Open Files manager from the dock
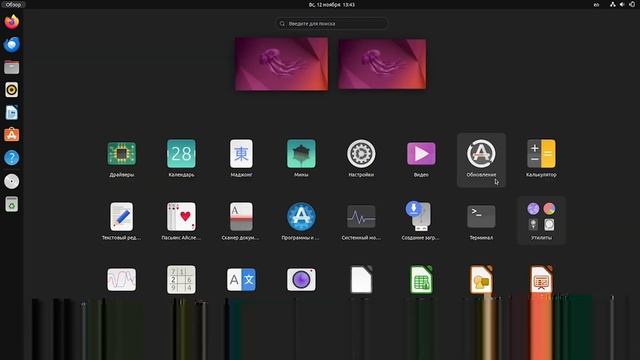 click(11, 67)
